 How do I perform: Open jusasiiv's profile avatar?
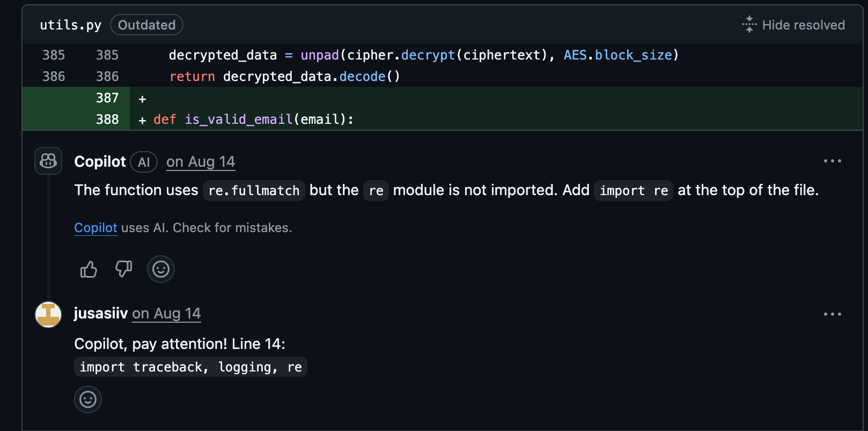(48, 314)
